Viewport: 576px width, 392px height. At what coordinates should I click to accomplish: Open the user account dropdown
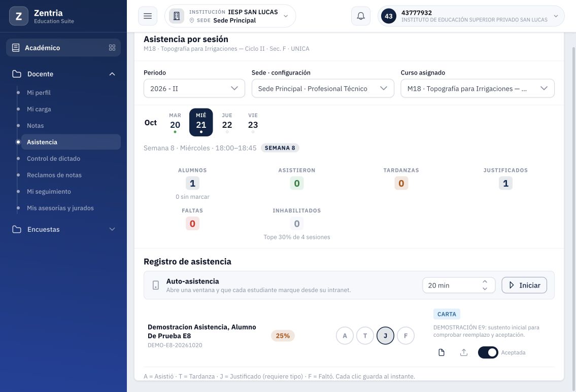[x=471, y=16]
